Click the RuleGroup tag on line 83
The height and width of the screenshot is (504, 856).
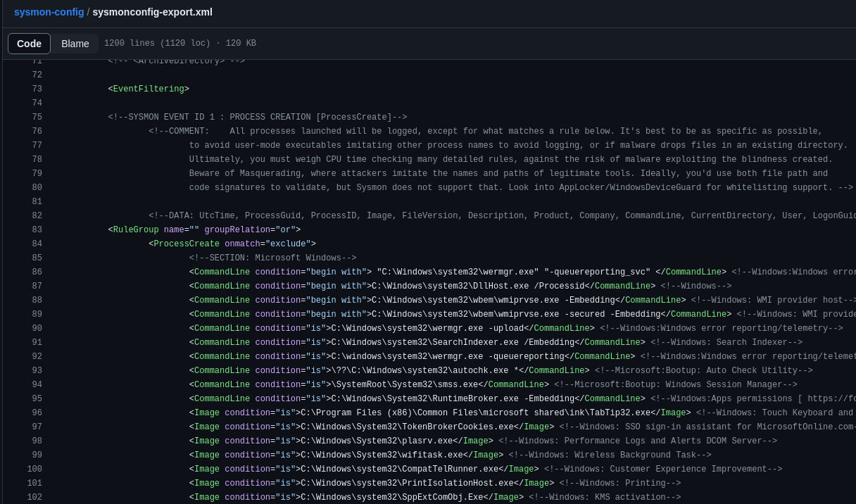[135, 230]
